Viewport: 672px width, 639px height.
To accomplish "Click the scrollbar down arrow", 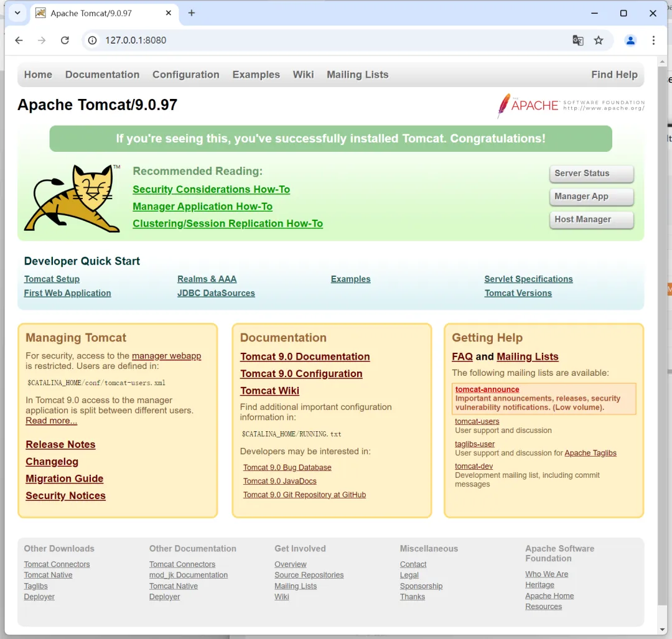I will tap(663, 630).
